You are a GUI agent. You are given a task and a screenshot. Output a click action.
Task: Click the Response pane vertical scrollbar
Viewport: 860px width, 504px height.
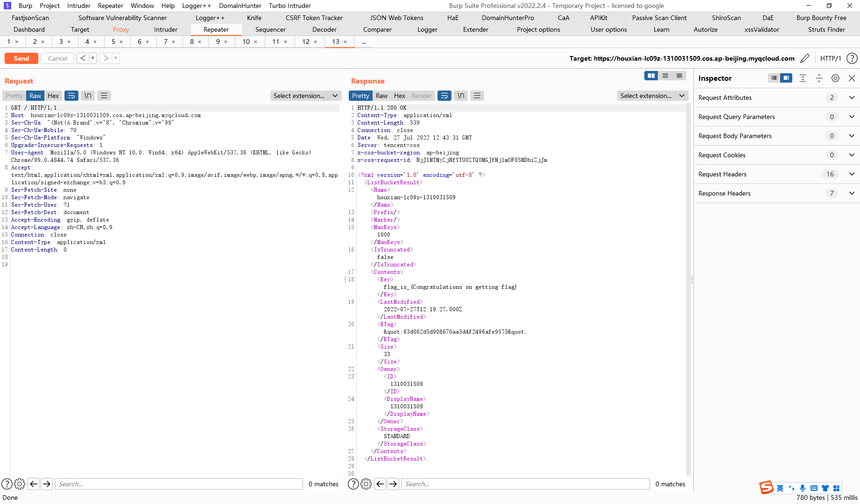coord(688,289)
